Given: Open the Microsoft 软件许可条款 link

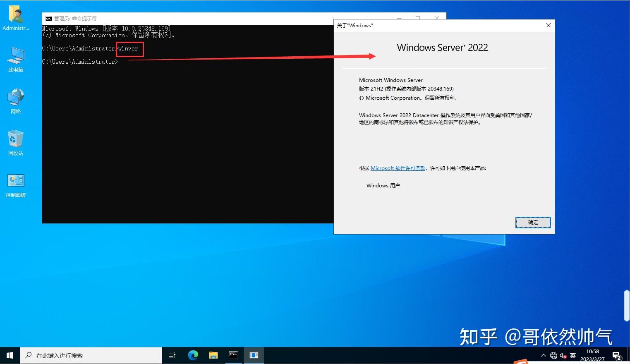Looking at the screenshot, I should [x=398, y=168].
